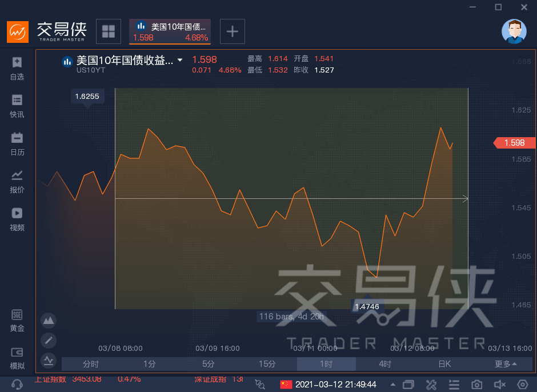
Task: Click the China flag icon
Action: click(286, 385)
